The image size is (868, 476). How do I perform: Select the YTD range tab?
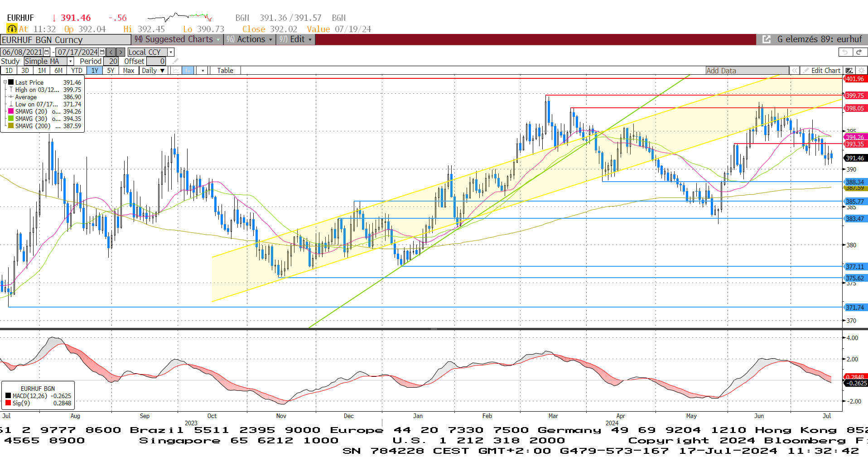point(77,71)
